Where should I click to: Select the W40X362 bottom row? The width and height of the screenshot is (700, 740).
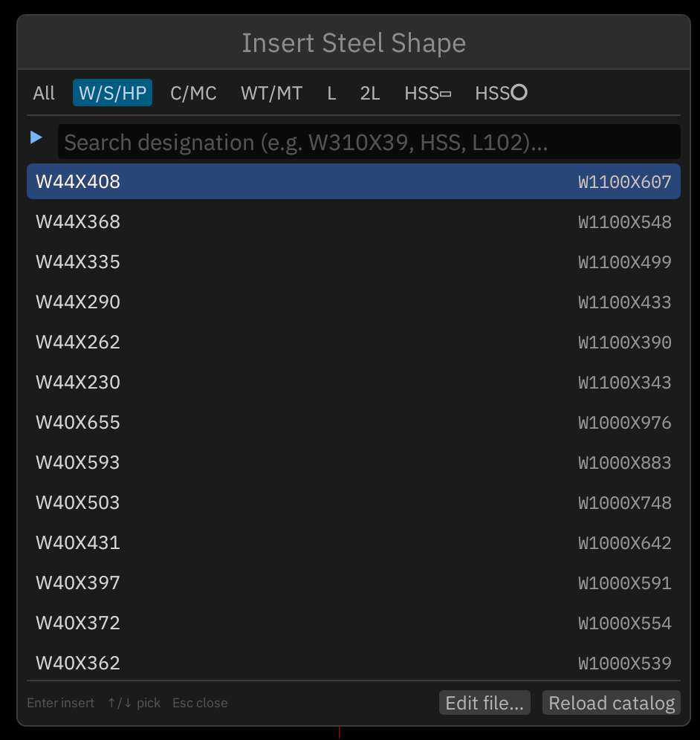[x=354, y=663]
